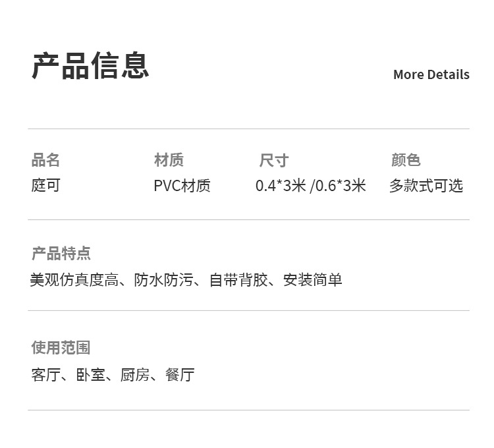Image resolution: width=494 pixels, height=448 pixels.
Task: Click the PVC材质 value text
Action: [x=182, y=186]
